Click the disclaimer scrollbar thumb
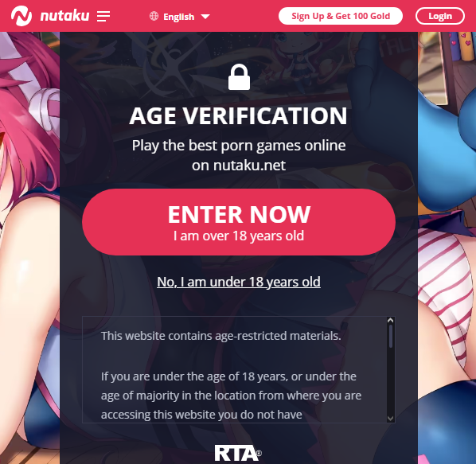The height and width of the screenshot is (464, 476). pyautogui.click(x=390, y=336)
